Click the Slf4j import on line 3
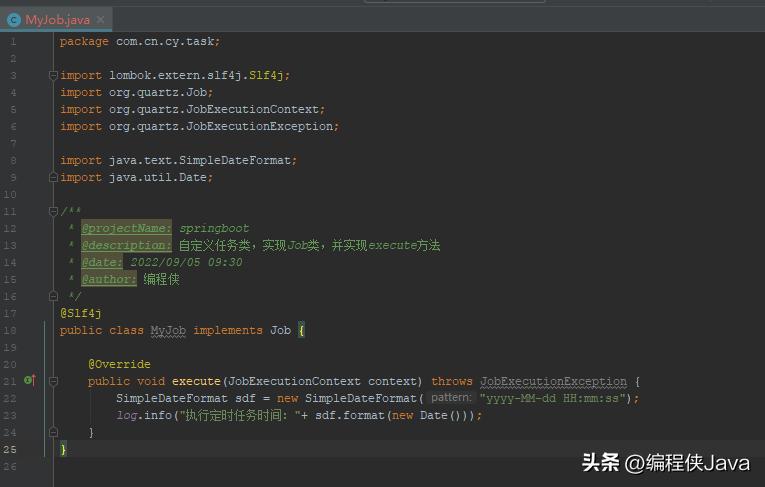765x487 pixels. click(x=175, y=75)
